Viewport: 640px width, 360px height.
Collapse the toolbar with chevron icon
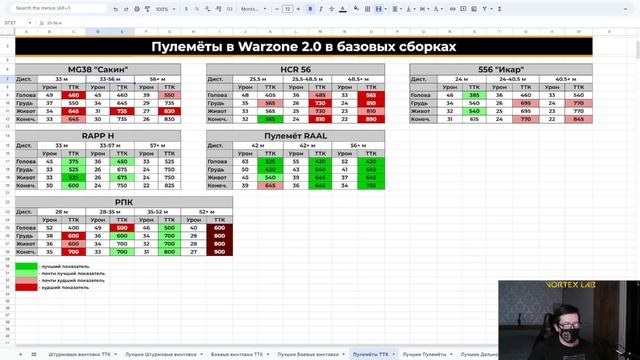(x=625, y=9)
